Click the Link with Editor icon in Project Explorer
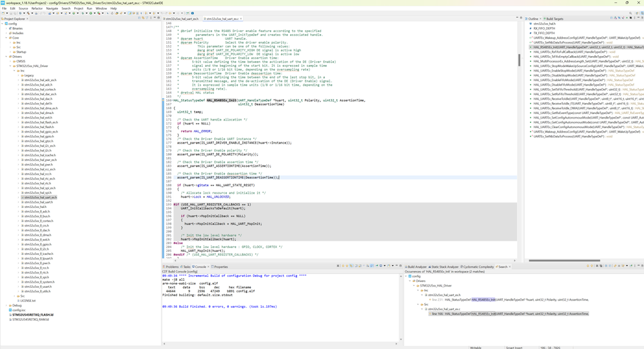The height and width of the screenshot is (349, 644). [143, 18]
